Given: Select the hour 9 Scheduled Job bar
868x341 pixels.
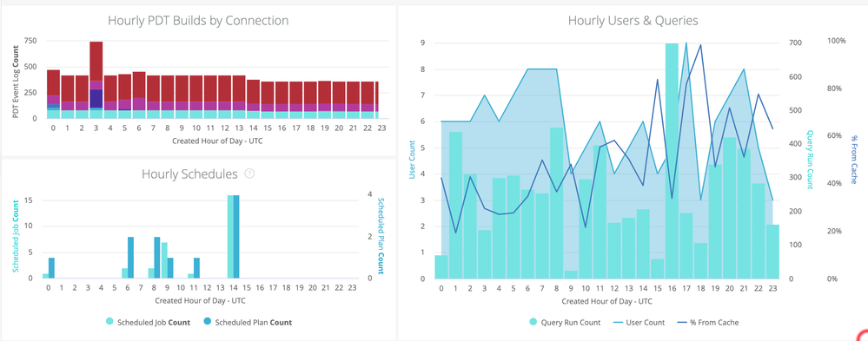Looking at the screenshot, I should 164,260.
